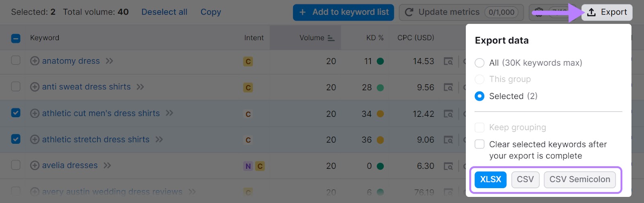Check the anatomy dress row checkbox

16,60
